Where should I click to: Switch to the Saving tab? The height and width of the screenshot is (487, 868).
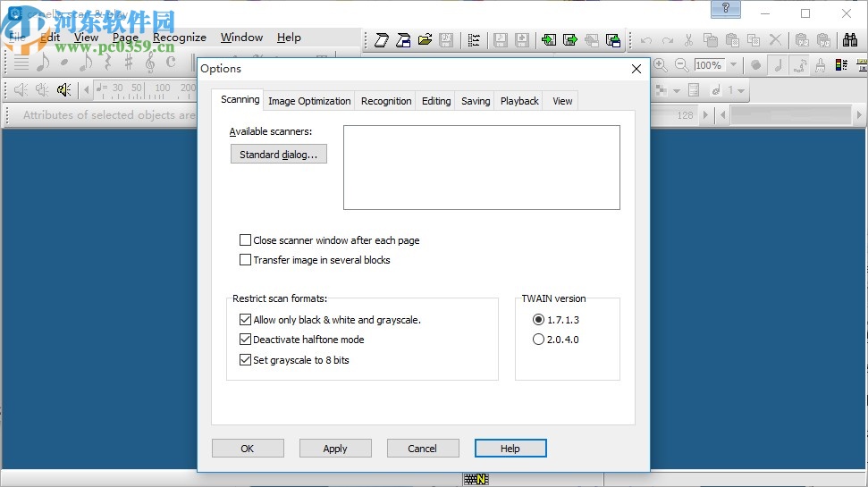point(476,101)
